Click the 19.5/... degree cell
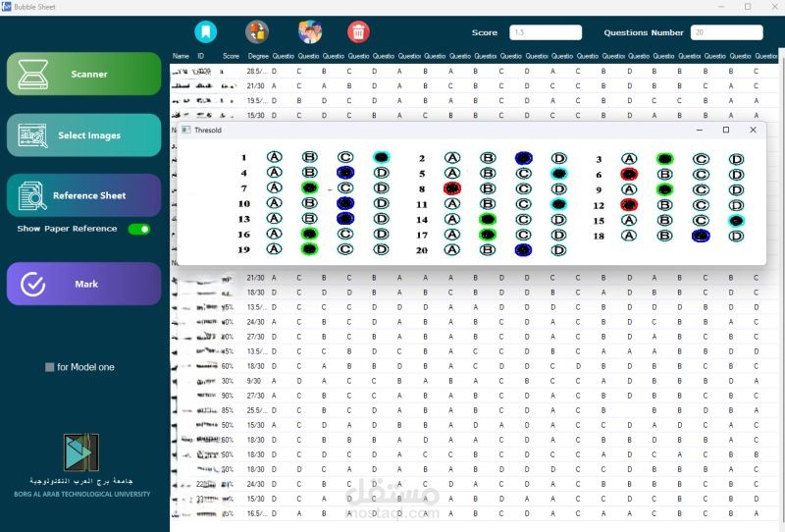 pyautogui.click(x=256, y=101)
